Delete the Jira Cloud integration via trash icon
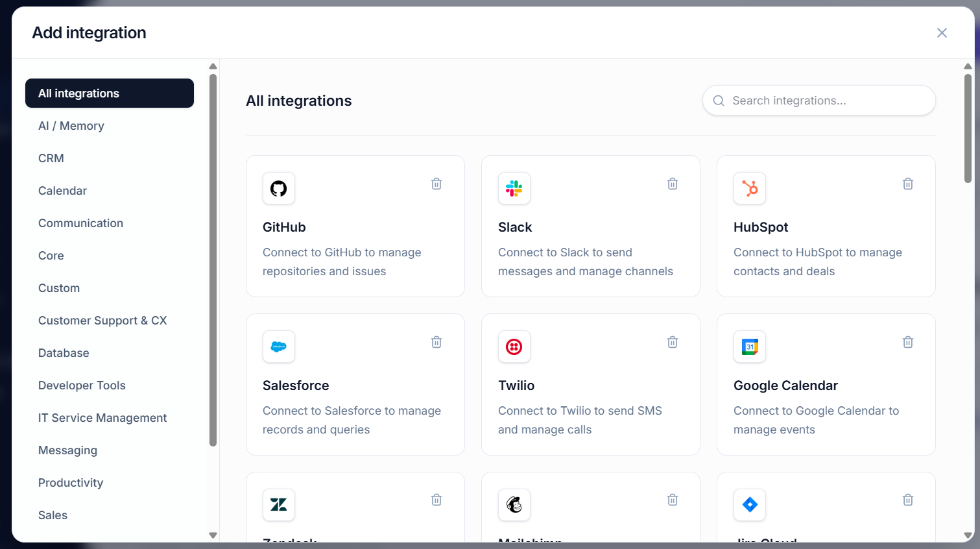 click(x=908, y=500)
